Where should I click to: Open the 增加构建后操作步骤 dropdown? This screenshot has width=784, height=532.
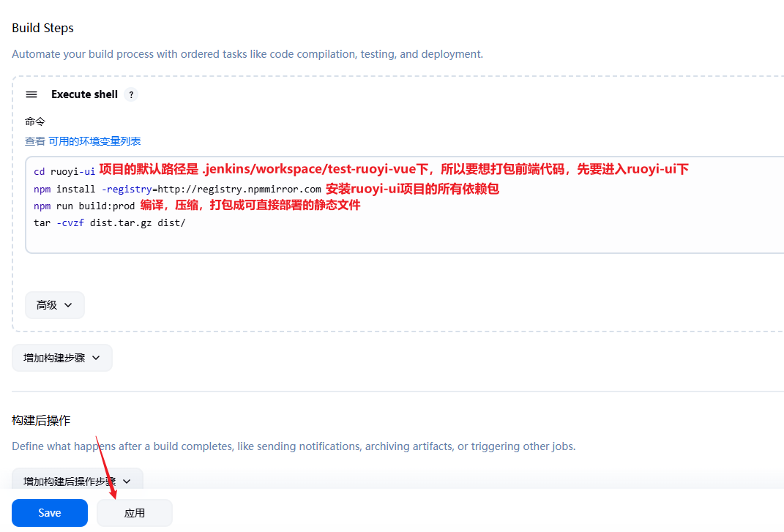point(78,480)
